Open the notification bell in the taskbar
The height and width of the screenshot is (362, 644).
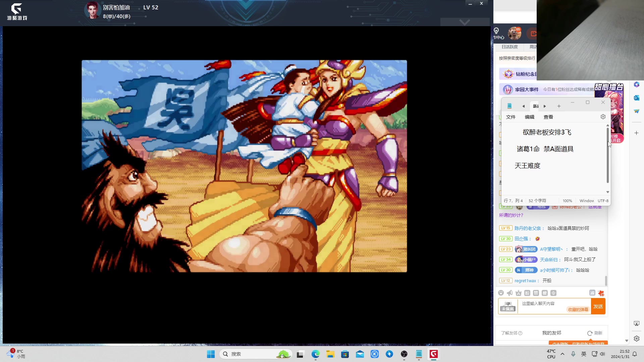click(x=635, y=354)
